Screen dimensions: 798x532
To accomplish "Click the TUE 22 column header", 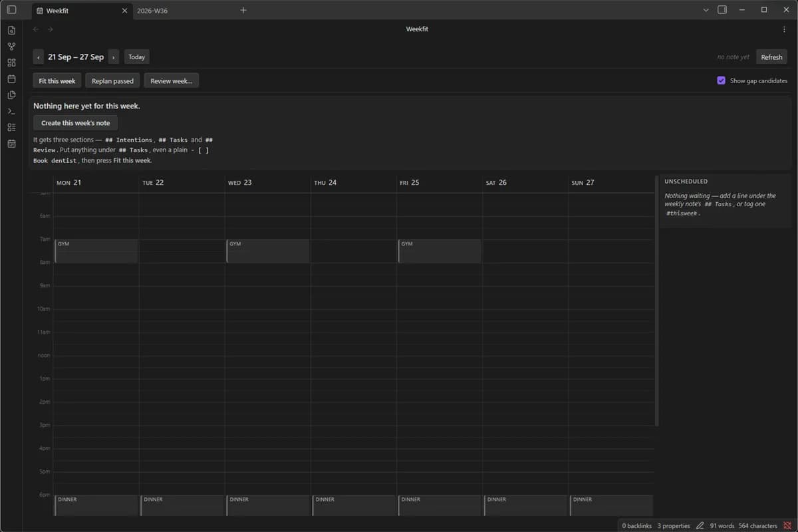I will [x=182, y=183].
